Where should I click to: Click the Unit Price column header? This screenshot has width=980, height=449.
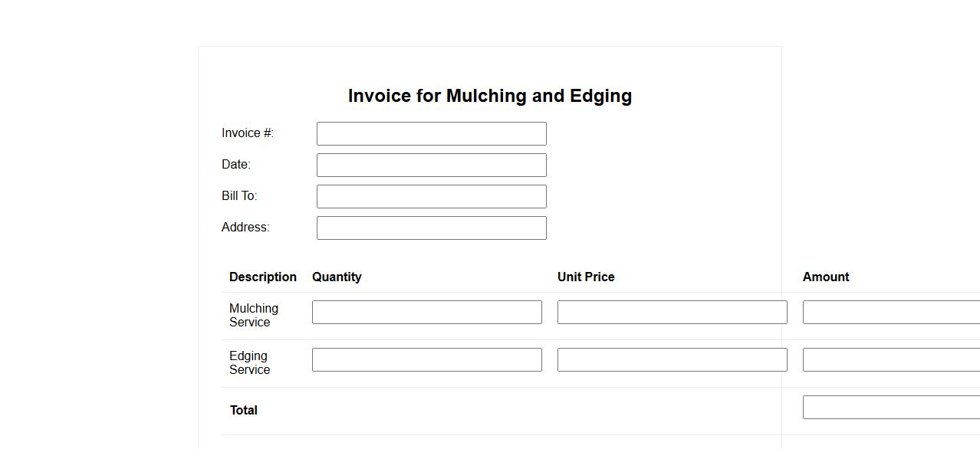586,277
